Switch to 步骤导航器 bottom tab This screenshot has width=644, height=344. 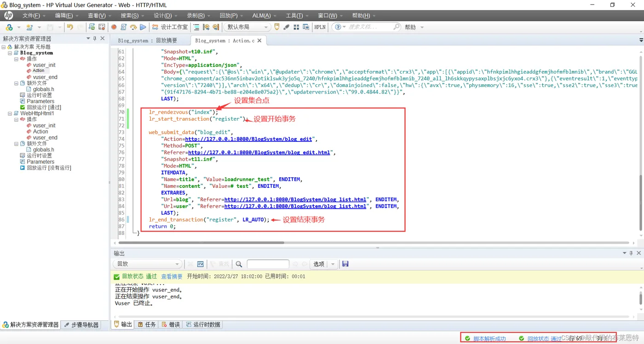[x=81, y=325]
